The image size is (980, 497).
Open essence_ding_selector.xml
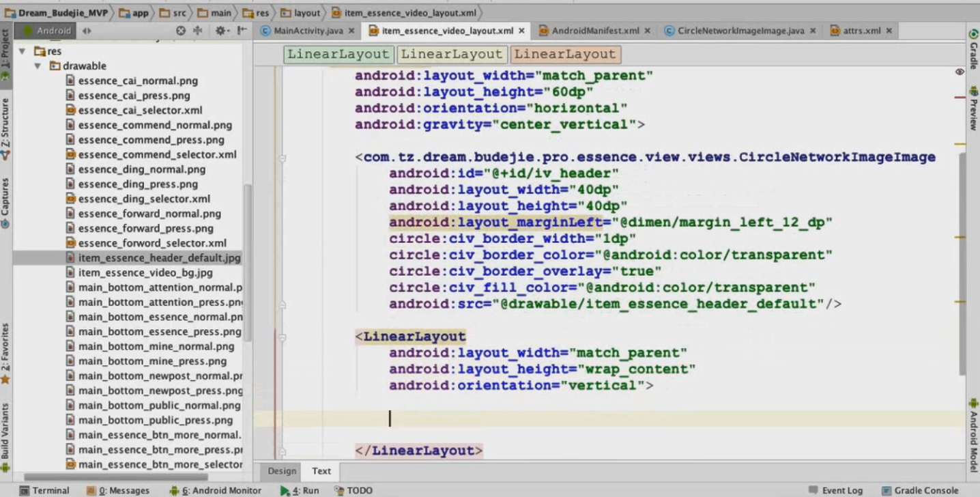pos(144,199)
